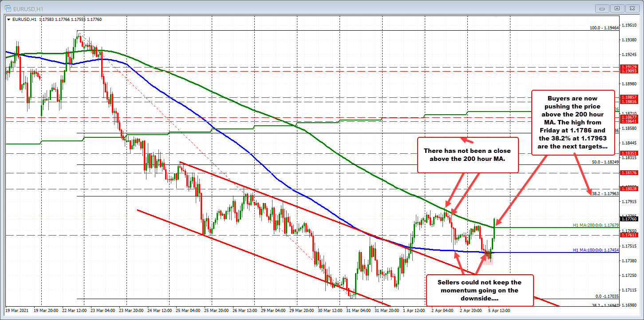Select the 0.0 - 1.17035 Fibonacci label
Image resolution: width=644 pixels, height=320 pixels.
click(607, 296)
